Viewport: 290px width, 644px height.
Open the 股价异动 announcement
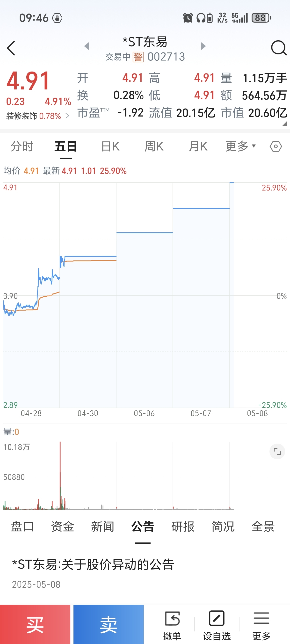pos(93,564)
